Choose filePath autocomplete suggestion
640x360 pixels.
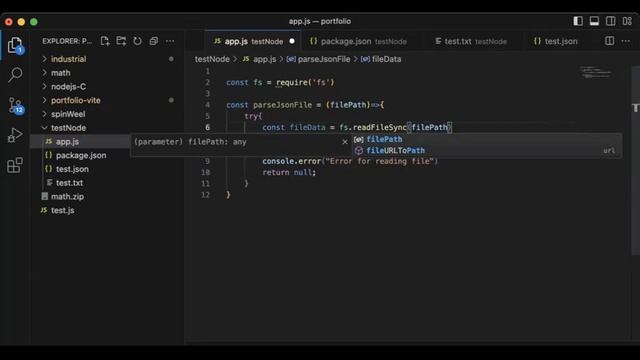487,139
